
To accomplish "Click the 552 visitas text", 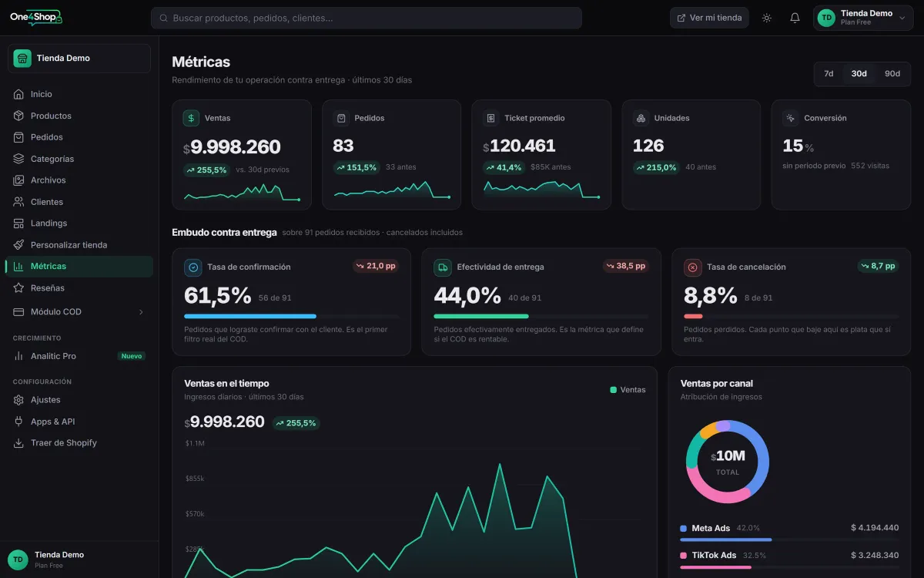I will 870,166.
